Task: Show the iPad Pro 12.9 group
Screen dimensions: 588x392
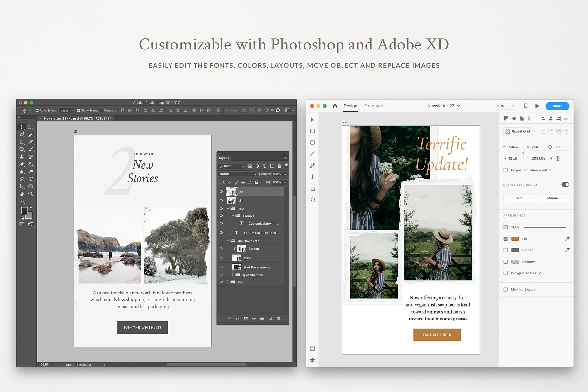Action: point(221,241)
